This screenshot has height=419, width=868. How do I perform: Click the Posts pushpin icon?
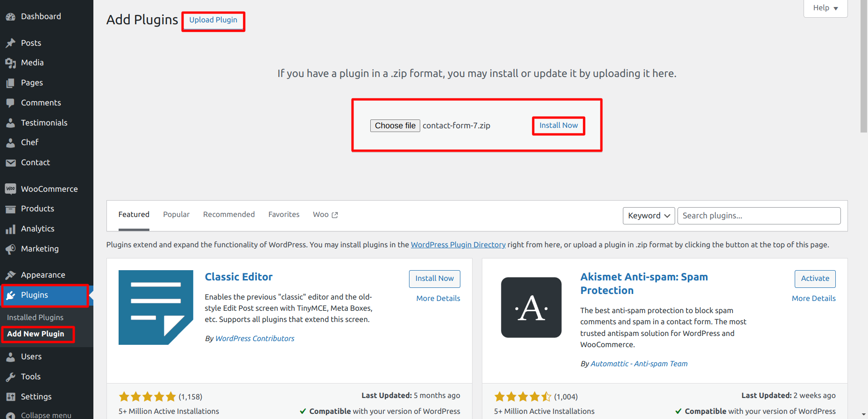point(10,43)
